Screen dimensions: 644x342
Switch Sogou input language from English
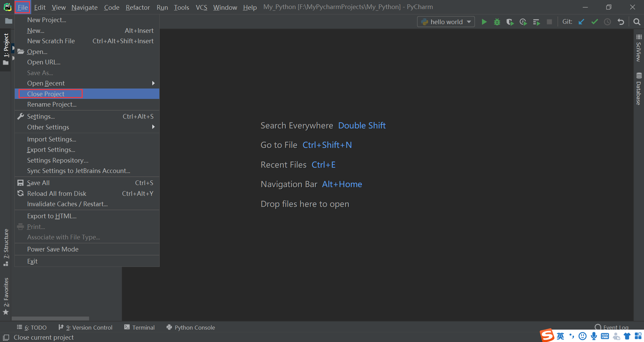pyautogui.click(x=560, y=336)
